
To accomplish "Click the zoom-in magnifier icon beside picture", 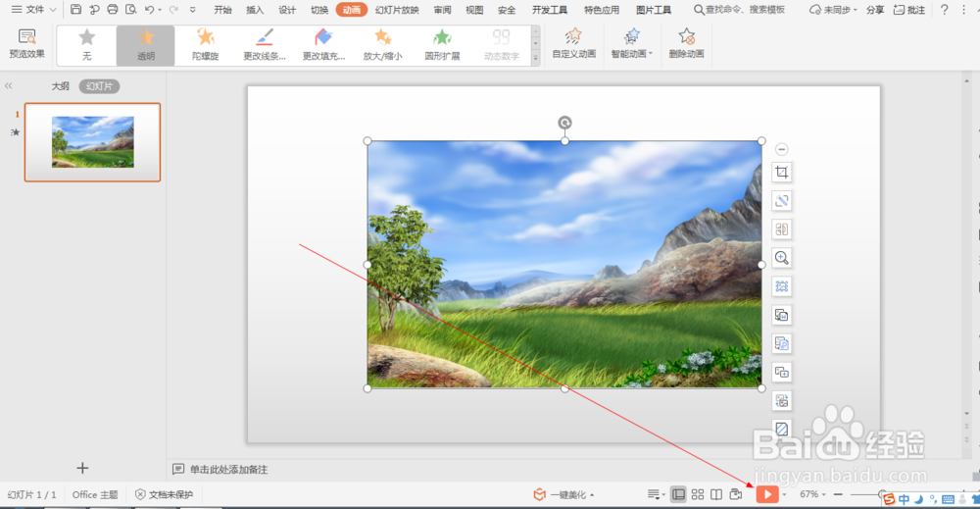I will pos(781,258).
